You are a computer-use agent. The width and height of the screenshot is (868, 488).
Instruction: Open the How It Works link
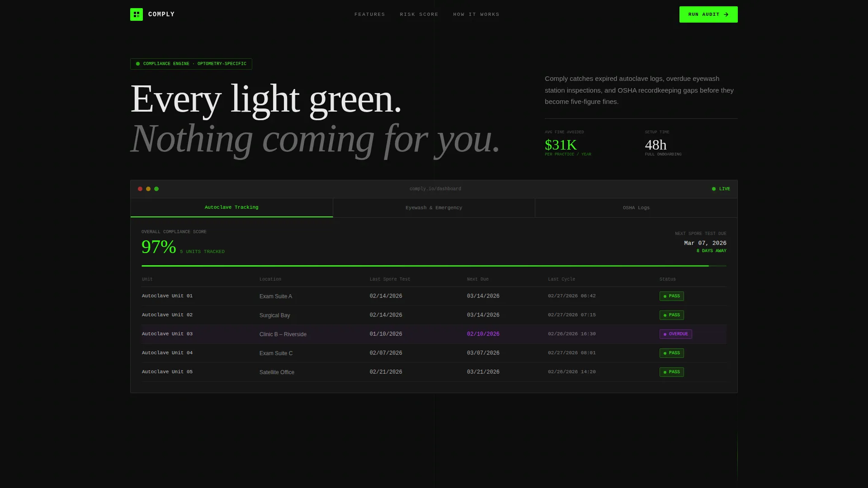pos(476,14)
